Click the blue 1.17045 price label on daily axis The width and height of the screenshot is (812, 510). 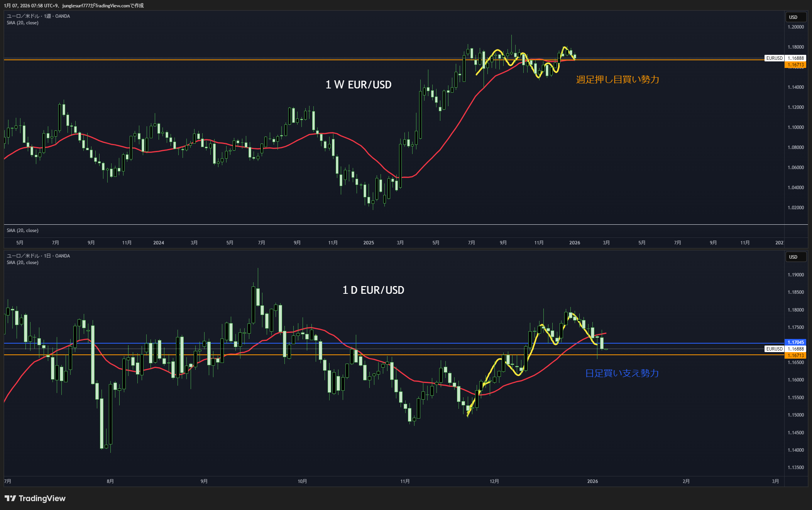(796, 342)
